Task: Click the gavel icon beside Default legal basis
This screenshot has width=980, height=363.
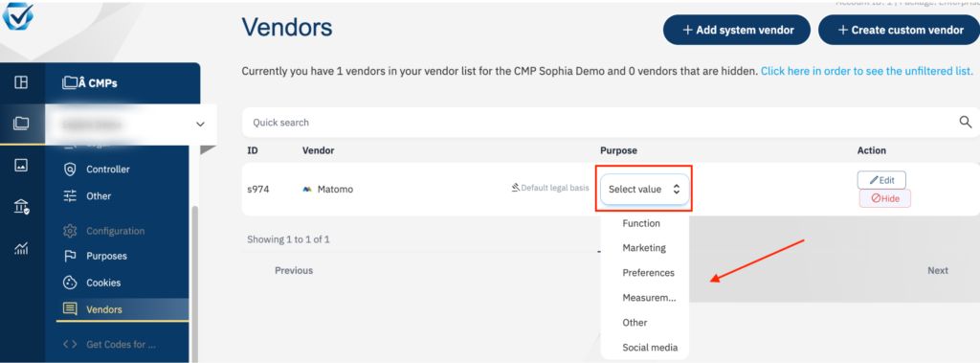Action: coord(516,187)
